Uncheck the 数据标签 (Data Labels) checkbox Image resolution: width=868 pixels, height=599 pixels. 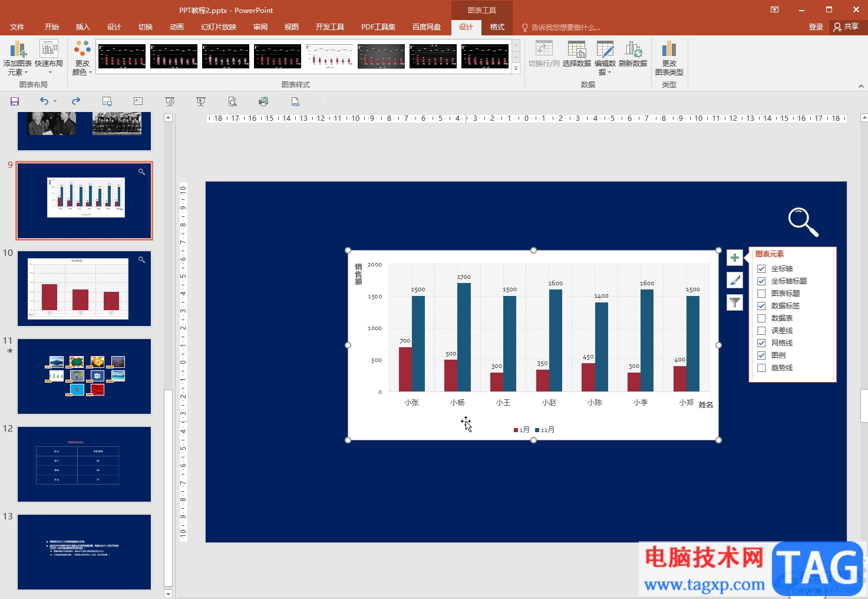coord(761,306)
